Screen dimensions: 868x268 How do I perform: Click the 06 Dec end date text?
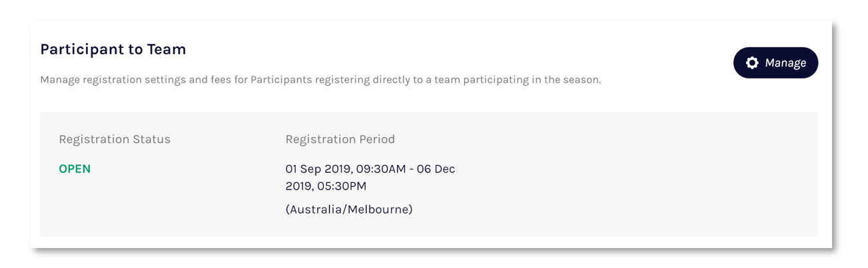coord(436,169)
